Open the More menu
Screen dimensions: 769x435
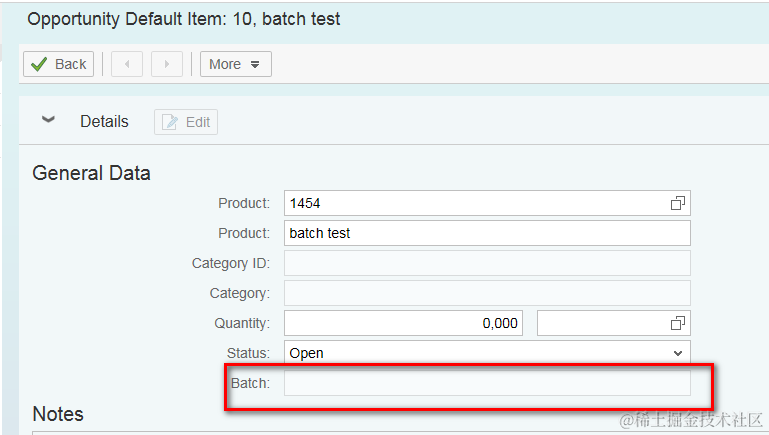coord(235,64)
